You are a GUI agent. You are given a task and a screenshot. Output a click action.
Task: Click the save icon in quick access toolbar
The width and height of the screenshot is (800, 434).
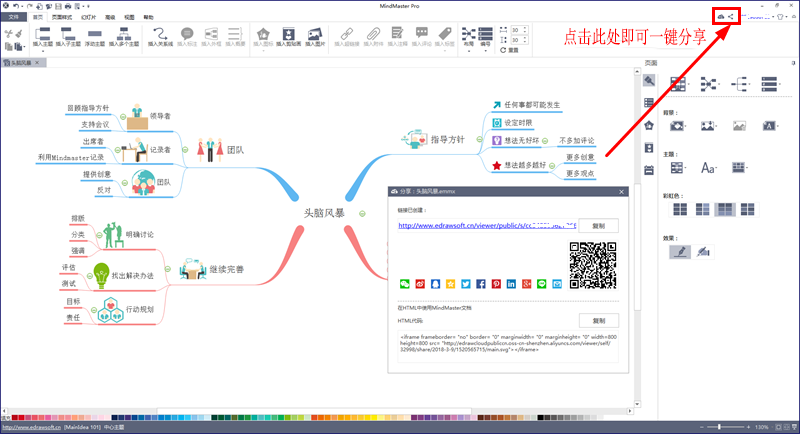(x=58, y=6)
